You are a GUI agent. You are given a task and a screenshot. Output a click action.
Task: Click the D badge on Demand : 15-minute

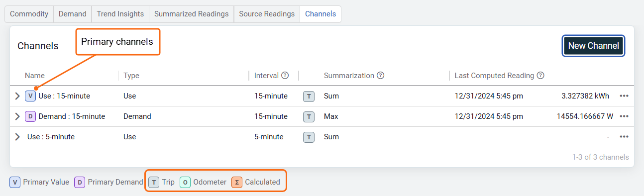click(30, 116)
